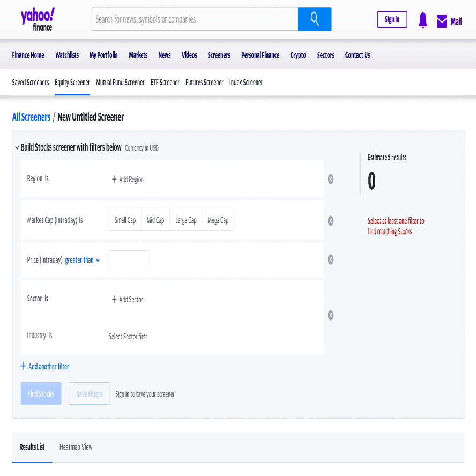The width and height of the screenshot is (476, 476).
Task: Remove the Market Cap filter row
Action: pos(331,221)
